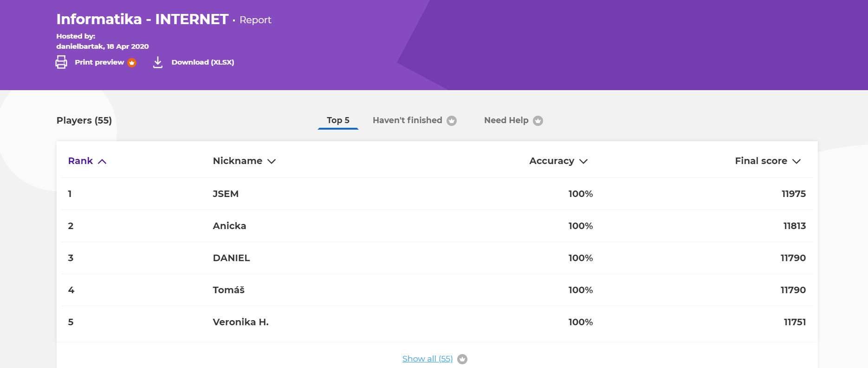Screen dimensions: 868x368
Task: Expand Nickname column sort chevron
Action: 272,161
